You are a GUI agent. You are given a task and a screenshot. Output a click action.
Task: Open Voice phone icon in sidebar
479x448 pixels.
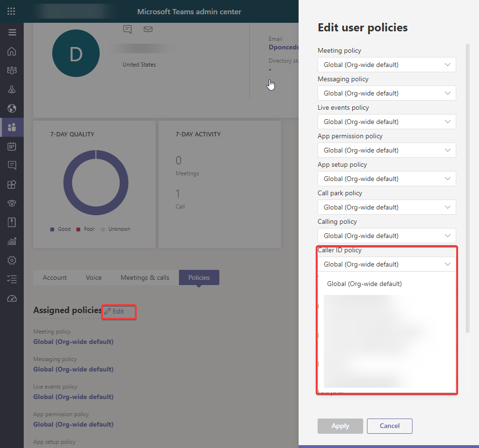coord(12,203)
